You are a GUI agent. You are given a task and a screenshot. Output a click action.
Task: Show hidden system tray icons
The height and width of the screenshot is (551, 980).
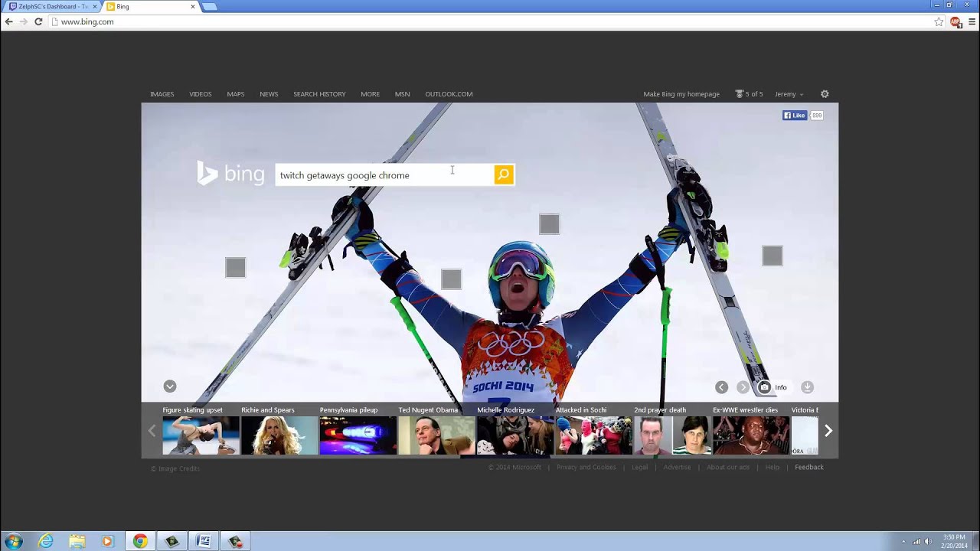click(903, 542)
